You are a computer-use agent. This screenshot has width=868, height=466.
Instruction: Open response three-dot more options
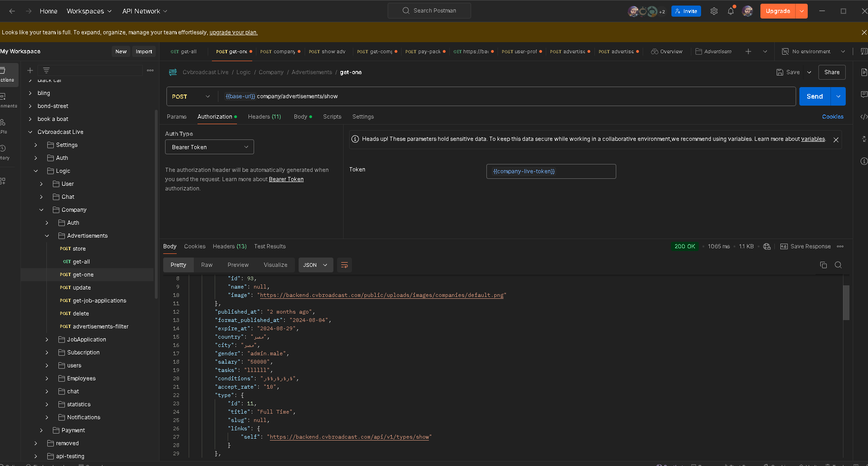point(840,246)
